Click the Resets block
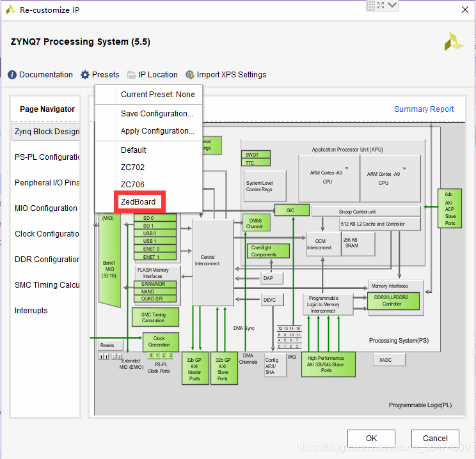 (x=111, y=345)
